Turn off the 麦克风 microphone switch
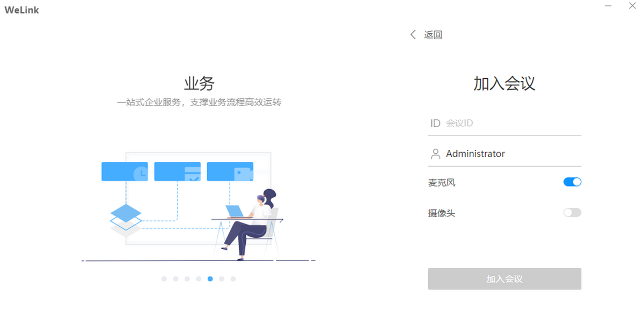The image size is (644, 328). pos(572,182)
